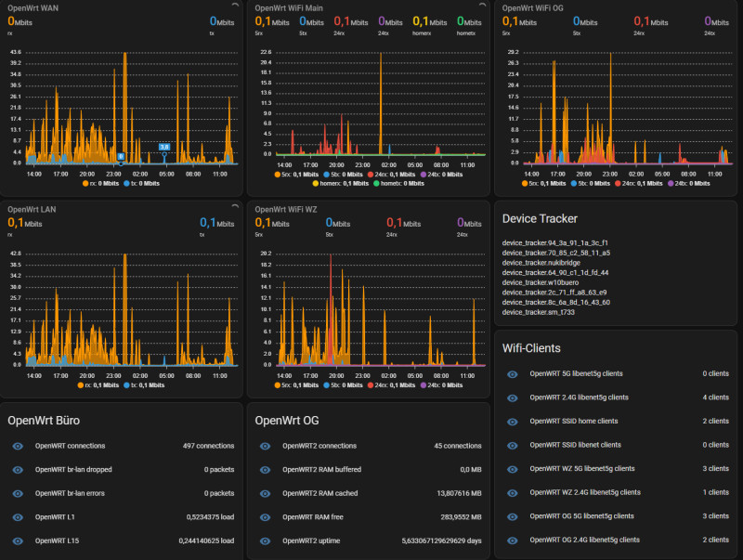Click the eye icon next to OpenWRT L15
Image resolution: width=743 pixels, height=560 pixels.
(x=19, y=540)
